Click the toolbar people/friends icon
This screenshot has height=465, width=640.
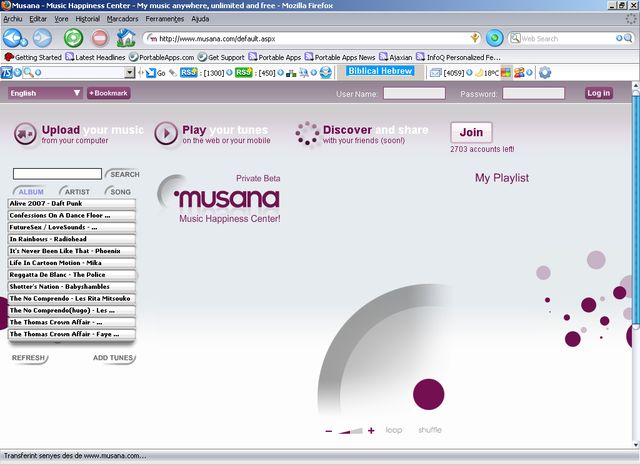click(x=519, y=73)
